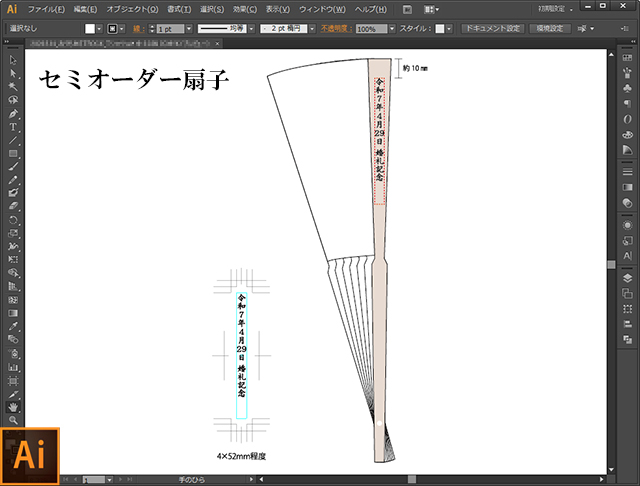Screen dimensions: 640x486
Task: Open the ウィンドウ(W) menu
Action: click(322, 9)
